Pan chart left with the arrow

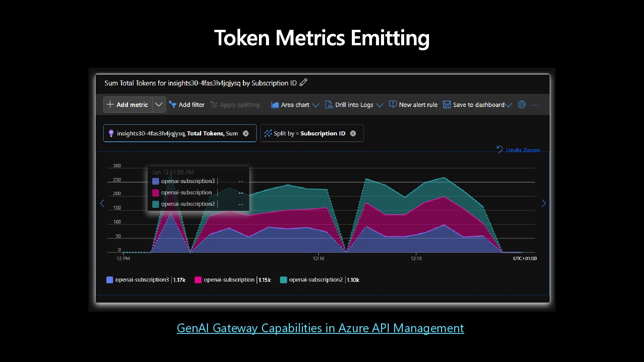coord(102,203)
